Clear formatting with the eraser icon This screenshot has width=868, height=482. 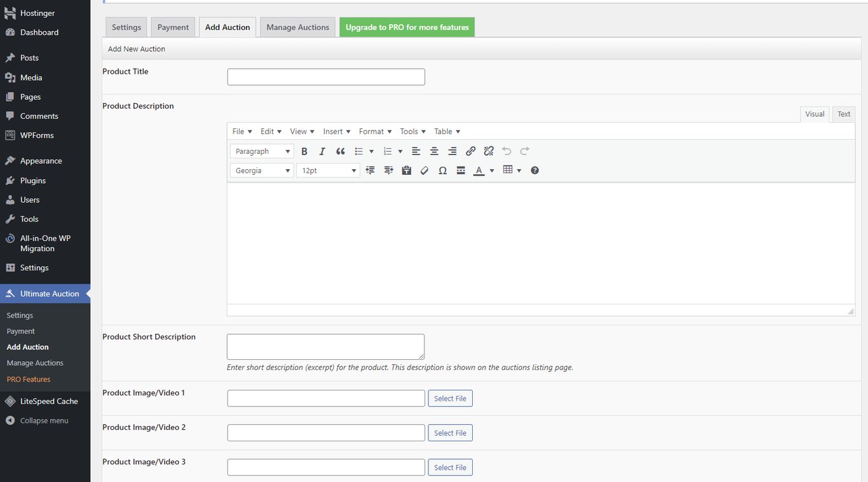(x=424, y=170)
